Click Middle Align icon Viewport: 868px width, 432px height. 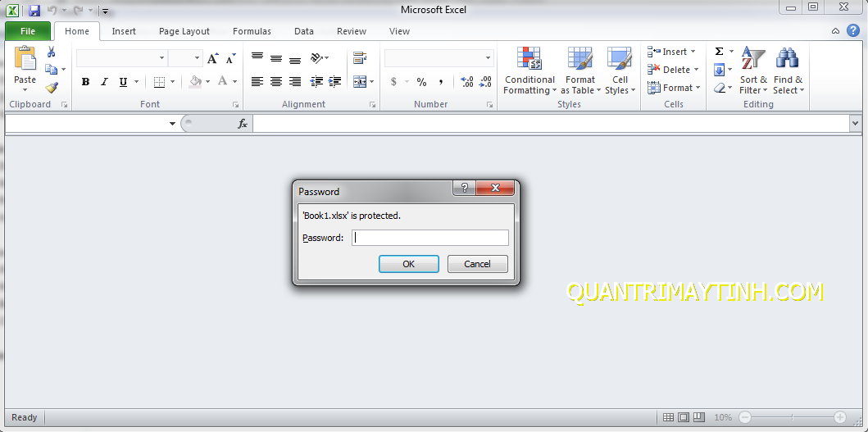coord(275,57)
